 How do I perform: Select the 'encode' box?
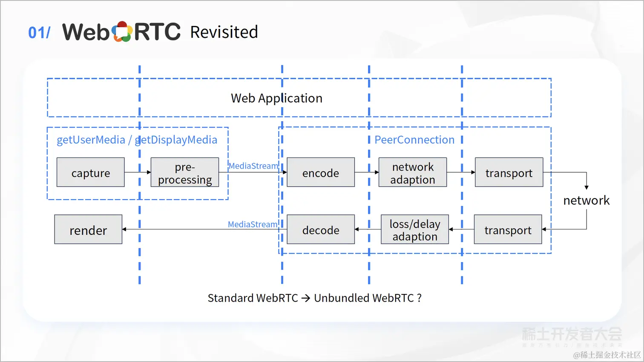tap(321, 172)
